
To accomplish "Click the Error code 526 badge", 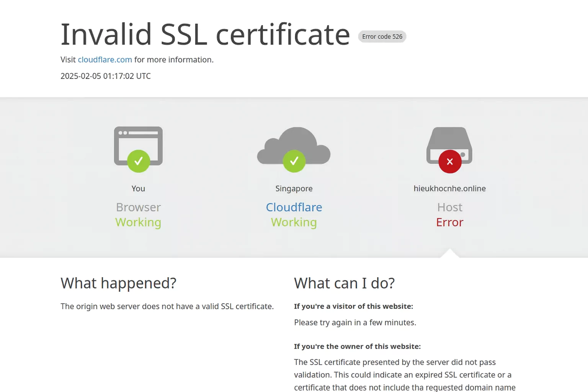I will point(382,36).
